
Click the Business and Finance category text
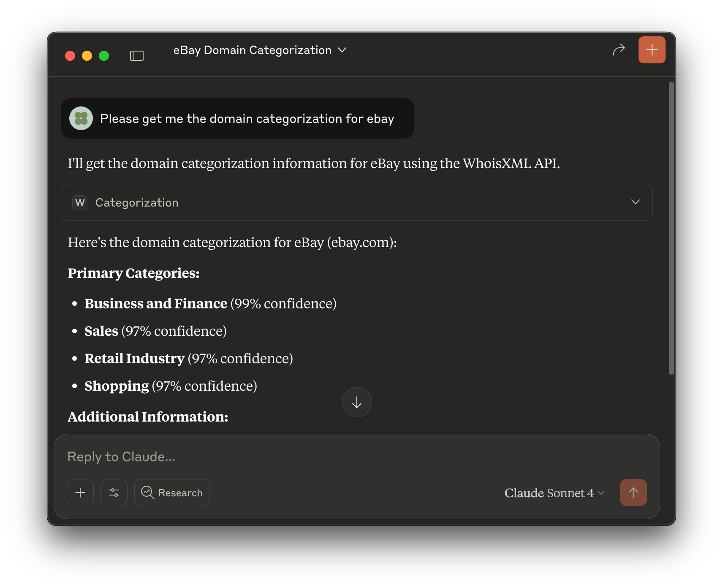pos(156,304)
